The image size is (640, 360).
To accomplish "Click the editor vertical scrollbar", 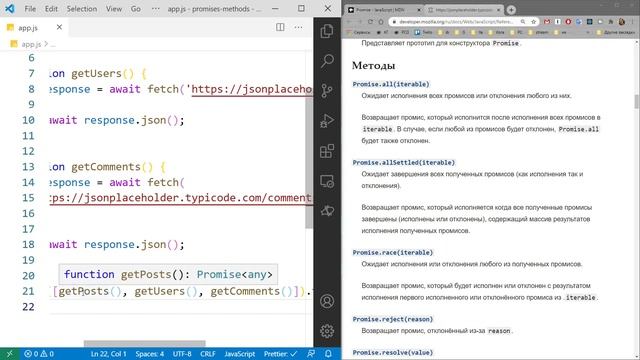I will (x=309, y=162).
